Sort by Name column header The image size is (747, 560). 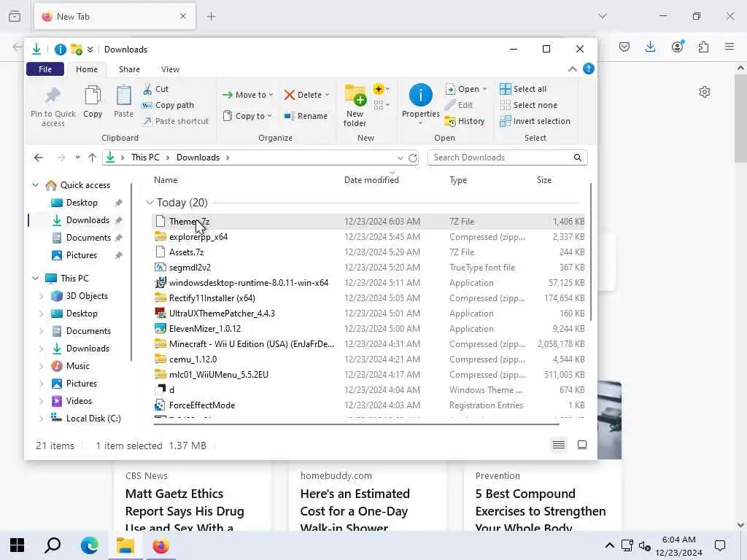click(x=166, y=180)
